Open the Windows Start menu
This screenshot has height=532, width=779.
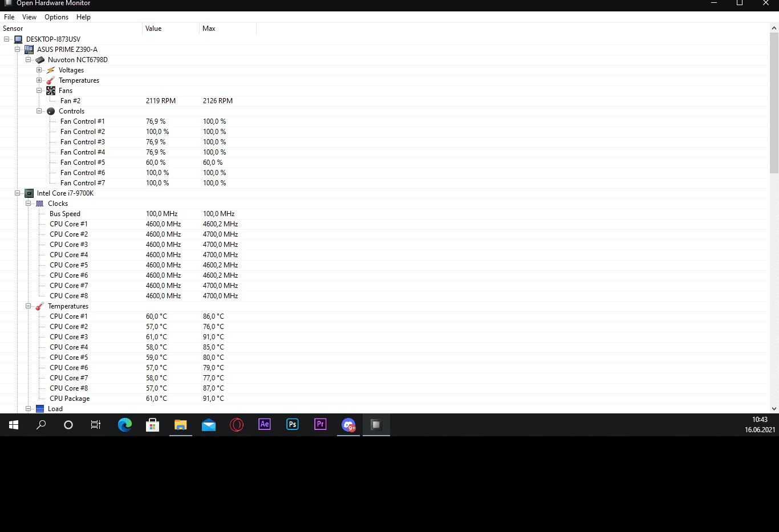tap(14, 425)
